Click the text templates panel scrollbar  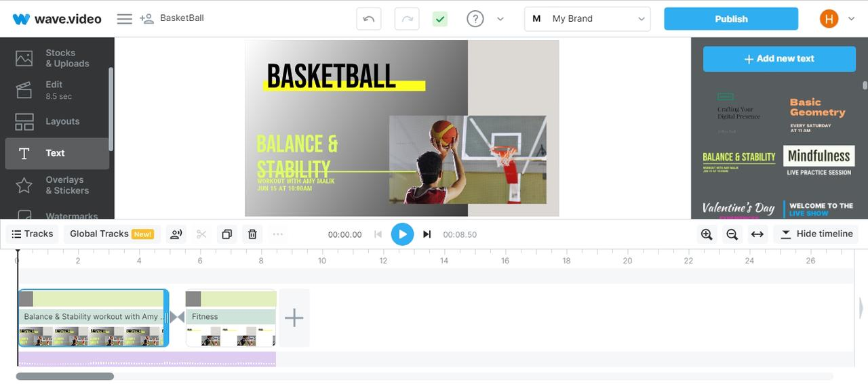pos(865,85)
